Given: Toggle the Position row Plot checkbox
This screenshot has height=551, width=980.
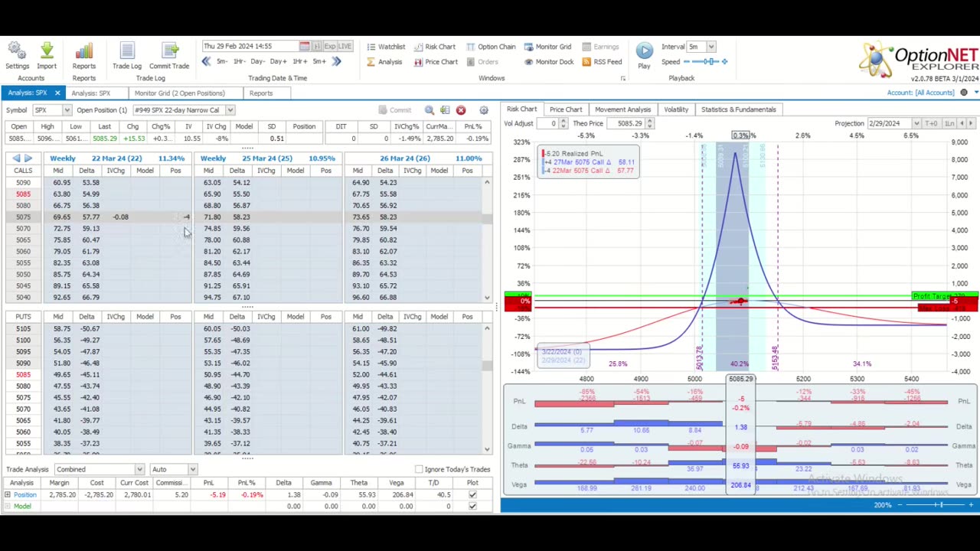Looking at the screenshot, I should 472,495.
